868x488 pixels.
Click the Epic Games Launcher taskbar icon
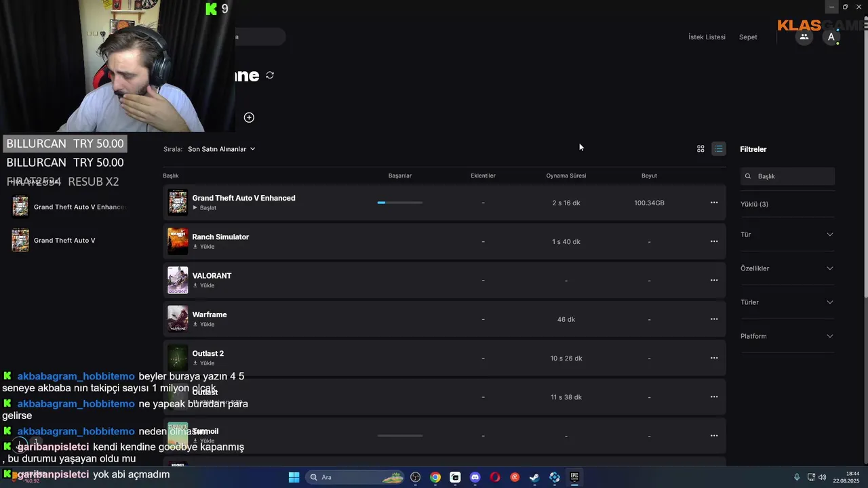click(x=574, y=477)
